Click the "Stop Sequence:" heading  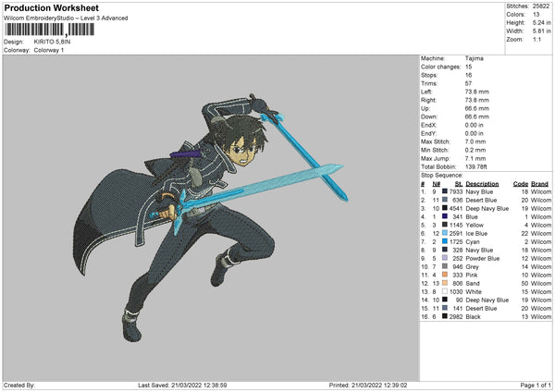(x=441, y=175)
